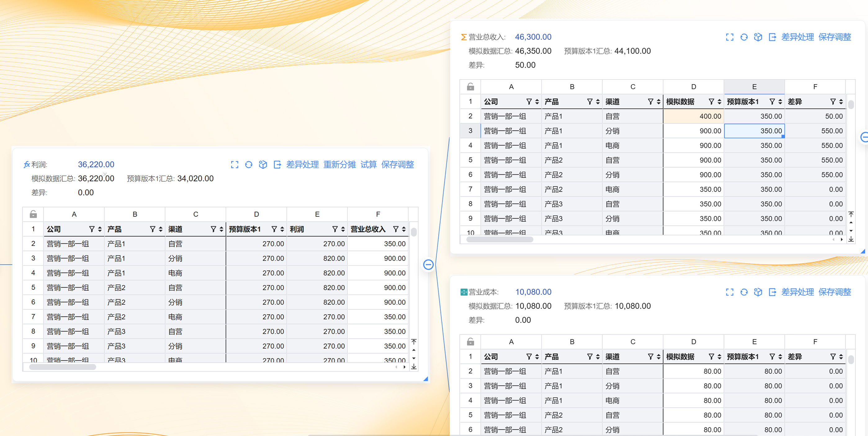868x436 pixels.
Task: Open filter on 公司 column in 利润 table
Action: [x=92, y=229]
